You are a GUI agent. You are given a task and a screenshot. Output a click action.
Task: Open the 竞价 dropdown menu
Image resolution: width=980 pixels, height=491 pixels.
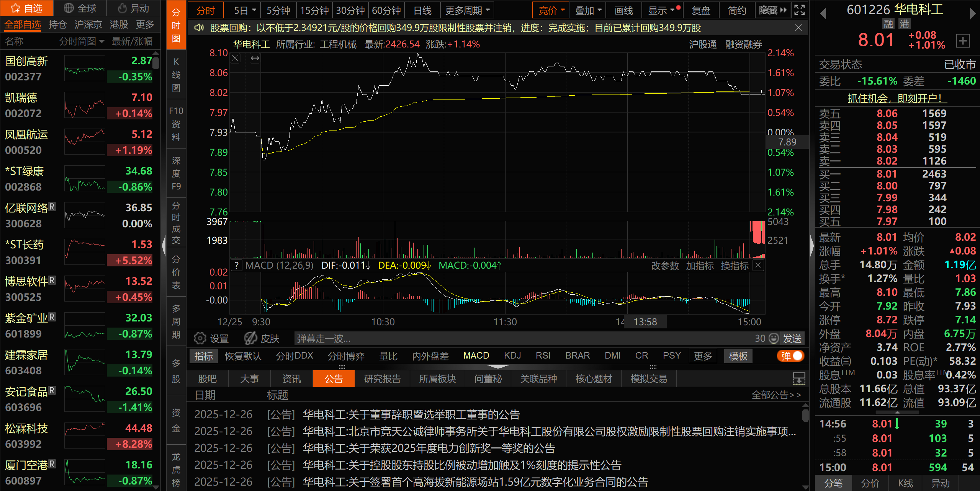(551, 10)
